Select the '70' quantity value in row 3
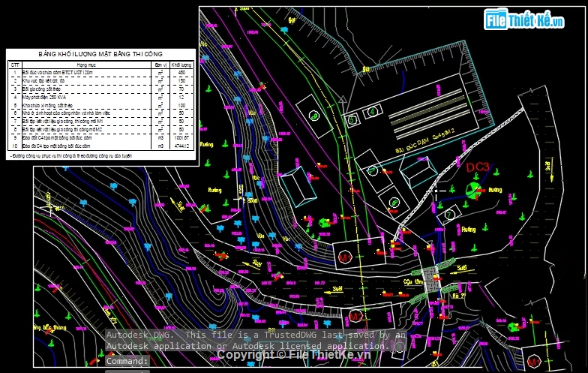 click(181, 89)
